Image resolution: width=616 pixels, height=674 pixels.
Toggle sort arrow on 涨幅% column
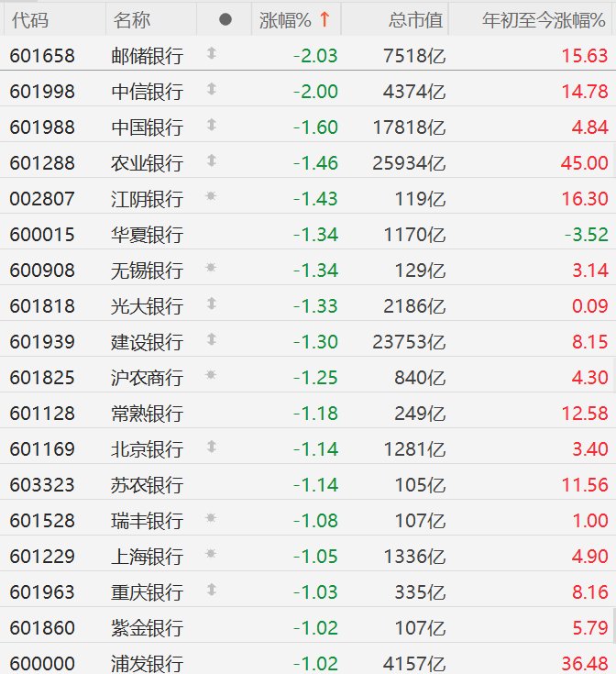click(x=324, y=20)
